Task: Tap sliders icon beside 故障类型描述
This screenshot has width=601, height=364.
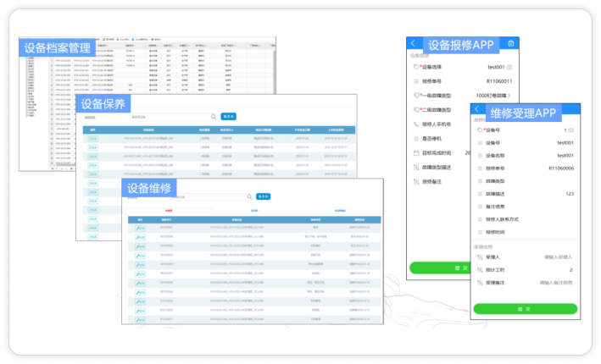Action: 416,168
